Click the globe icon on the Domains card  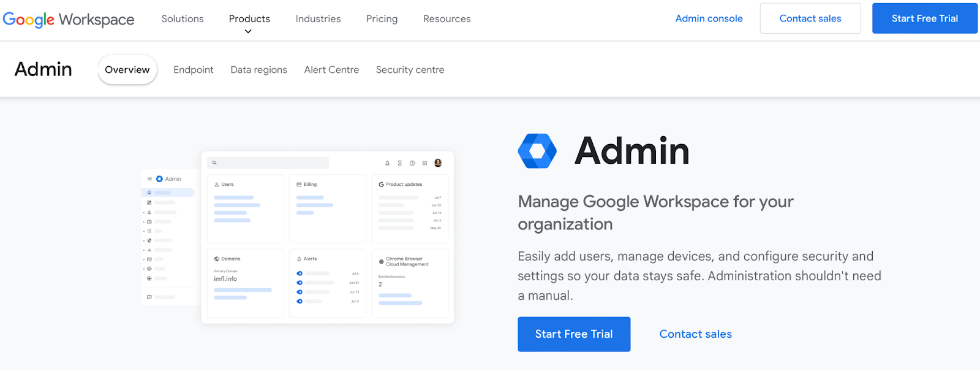coord(217,259)
